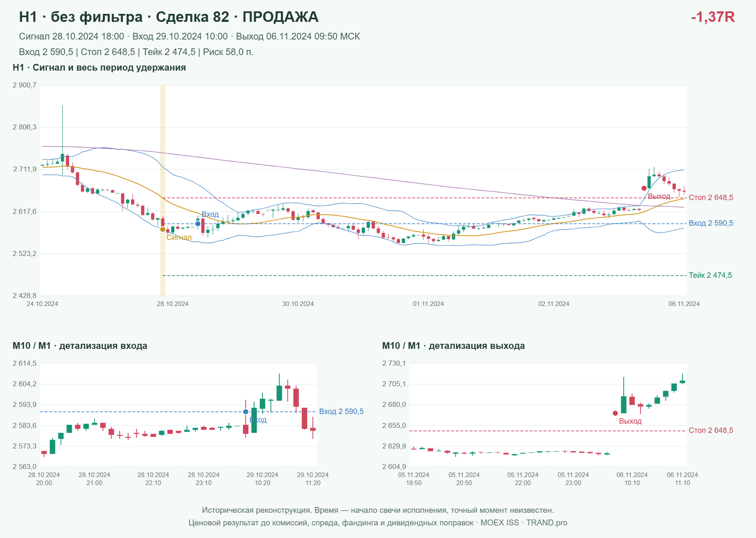756x538 pixels.
Task: Click the "28.10.2024 20:00" time label
Action: point(44,479)
